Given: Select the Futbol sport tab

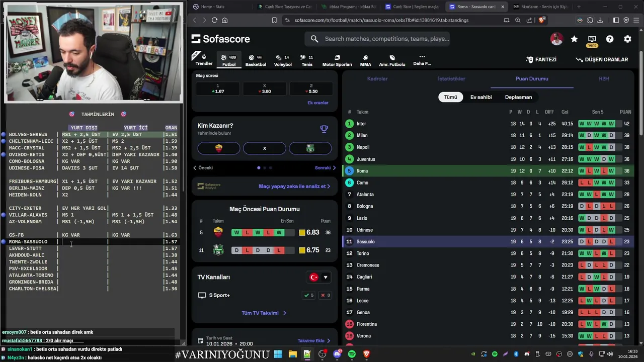Looking at the screenshot, I should click(229, 60).
